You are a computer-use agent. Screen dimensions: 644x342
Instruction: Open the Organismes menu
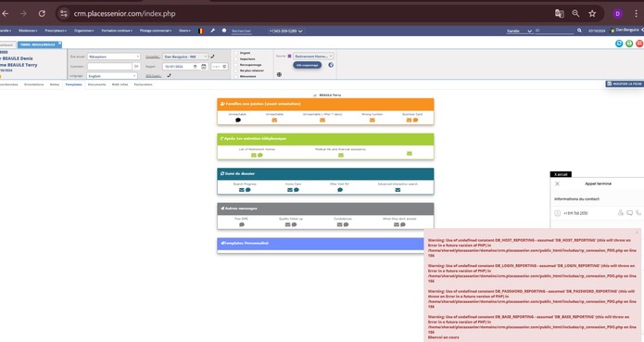click(x=83, y=31)
